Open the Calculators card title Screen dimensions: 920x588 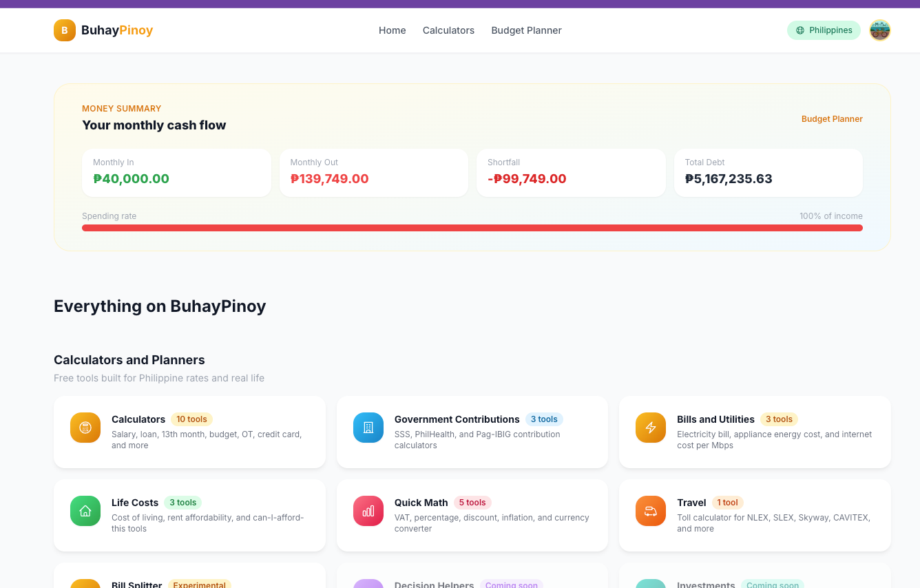138,419
